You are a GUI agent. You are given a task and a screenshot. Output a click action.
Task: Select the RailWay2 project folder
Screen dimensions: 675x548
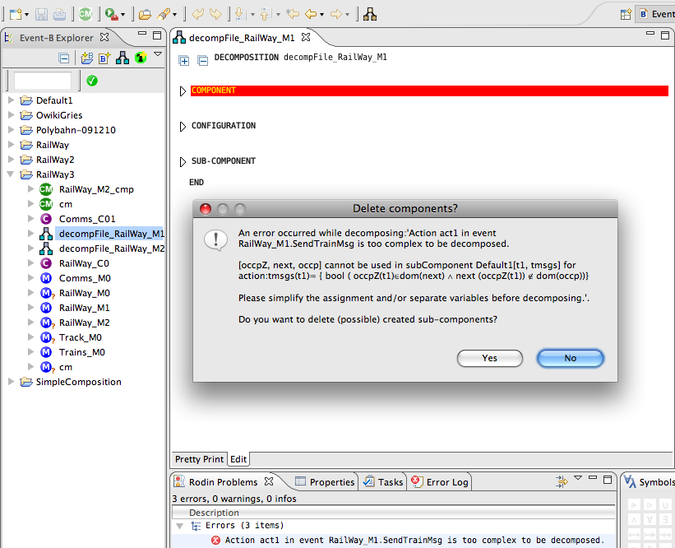point(55,160)
